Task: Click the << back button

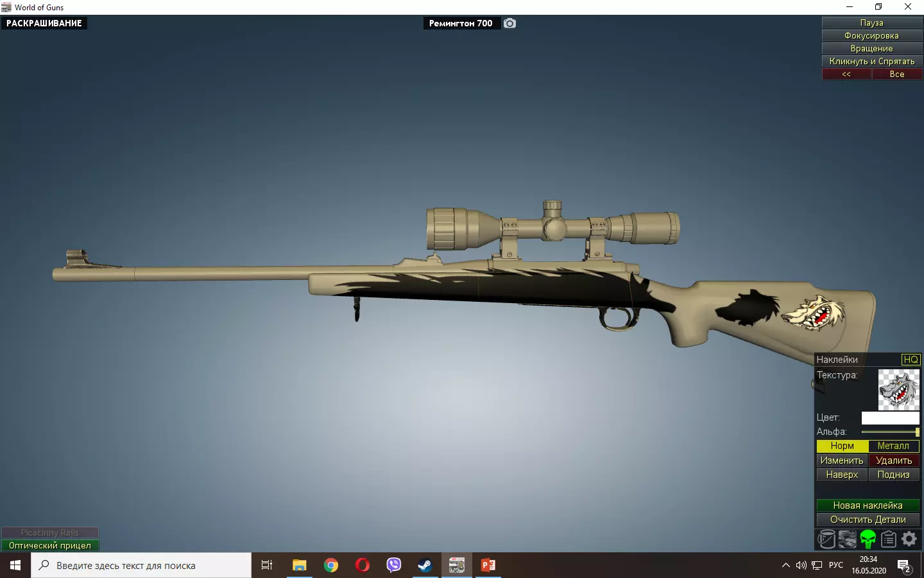Action: click(846, 74)
